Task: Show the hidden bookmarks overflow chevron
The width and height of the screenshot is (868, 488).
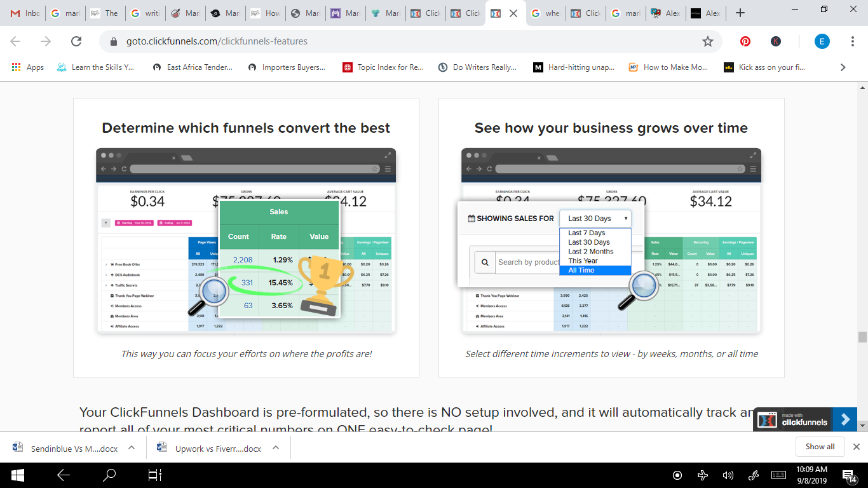Action: 843,67
